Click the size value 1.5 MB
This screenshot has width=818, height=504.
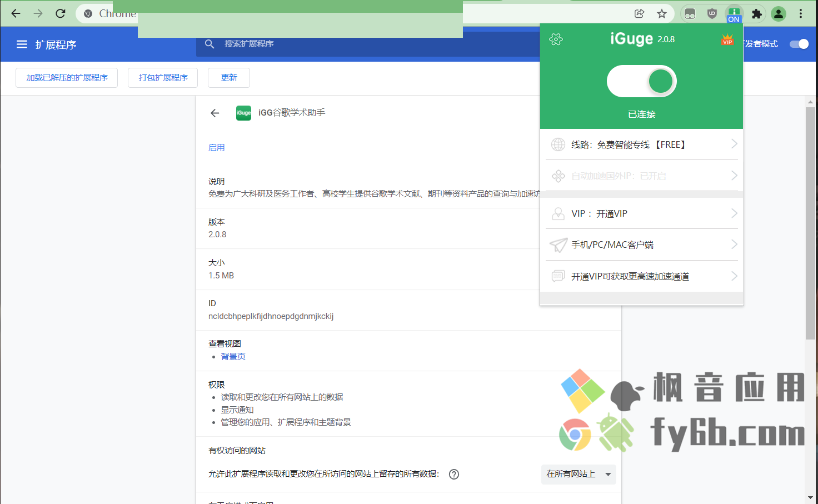tap(221, 276)
